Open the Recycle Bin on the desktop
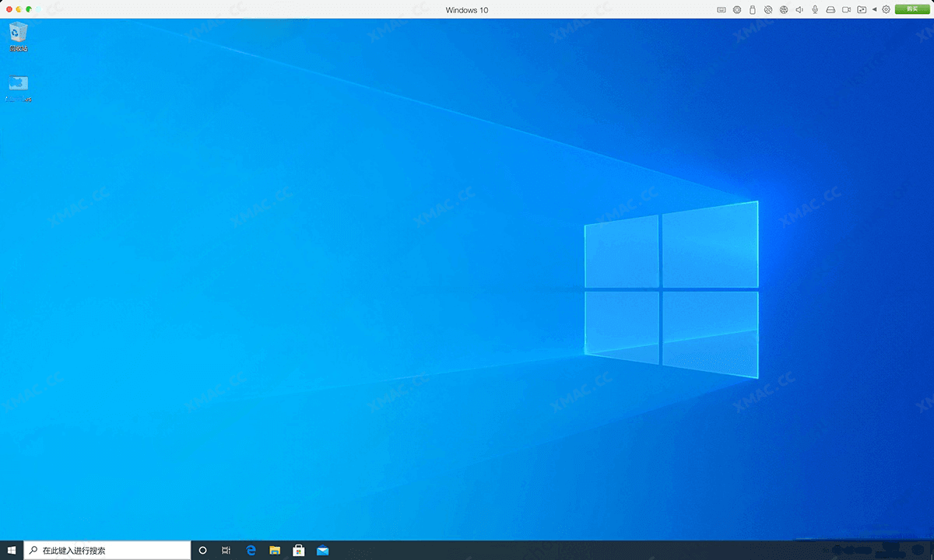 coord(17,33)
